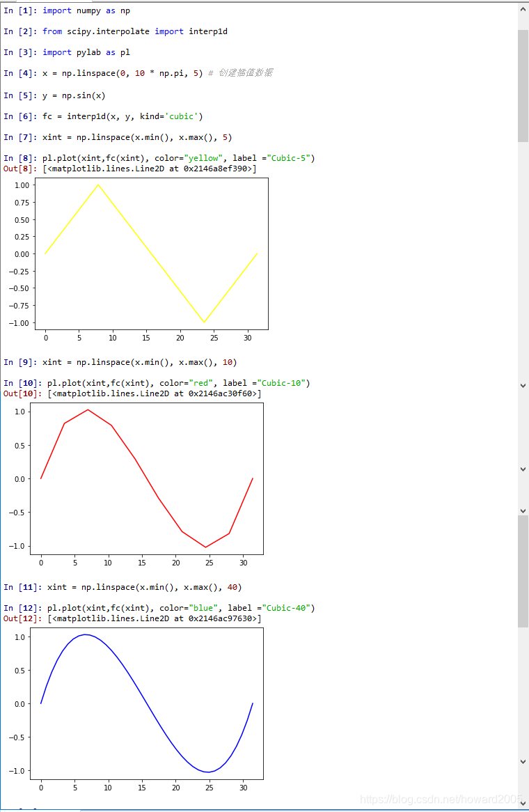Screen dimensions: 529x812
Task: Click the Out[12] Line2D output text
Action: 155,618
